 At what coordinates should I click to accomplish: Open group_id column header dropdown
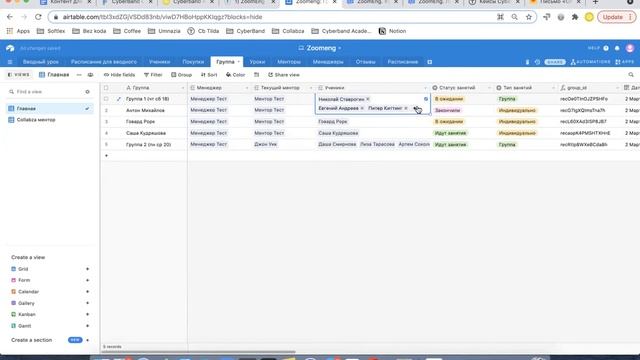pos(617,88)
